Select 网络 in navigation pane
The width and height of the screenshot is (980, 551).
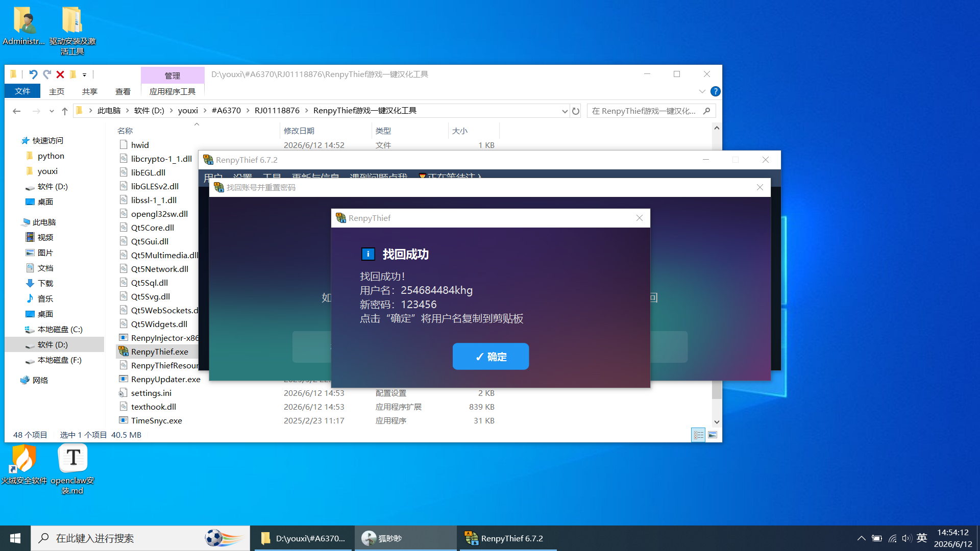tap(40, 380)
